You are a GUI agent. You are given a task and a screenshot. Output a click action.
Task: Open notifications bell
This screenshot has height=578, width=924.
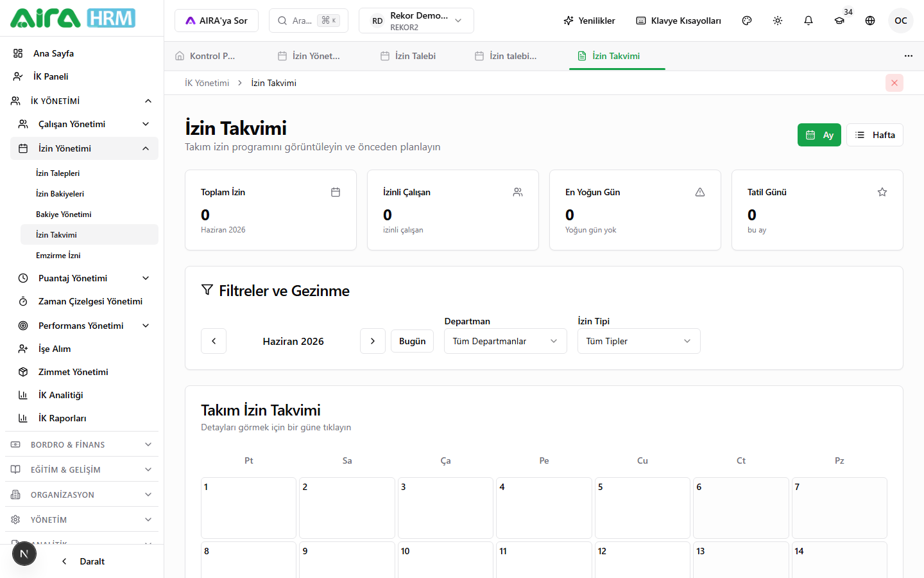point(809,21)
